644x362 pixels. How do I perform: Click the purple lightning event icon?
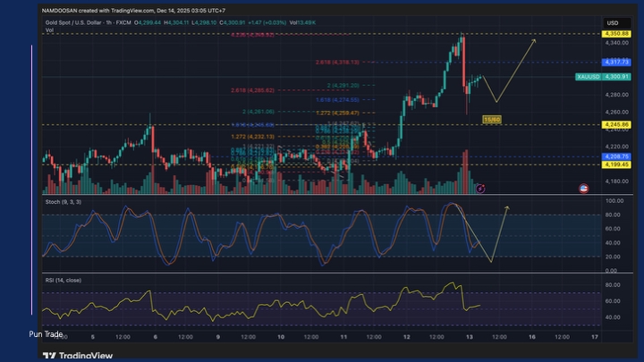click(481, 189)
